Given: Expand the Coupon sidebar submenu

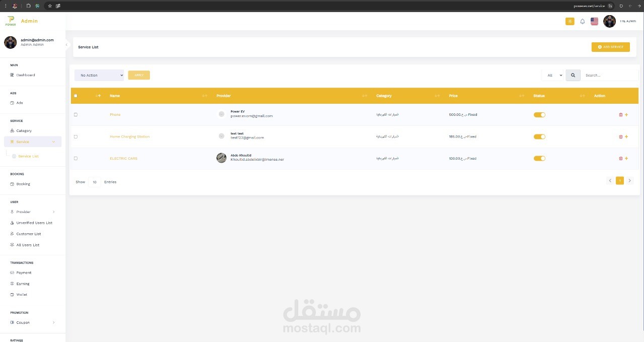Looking at the screenshot, I should [54, 322].
